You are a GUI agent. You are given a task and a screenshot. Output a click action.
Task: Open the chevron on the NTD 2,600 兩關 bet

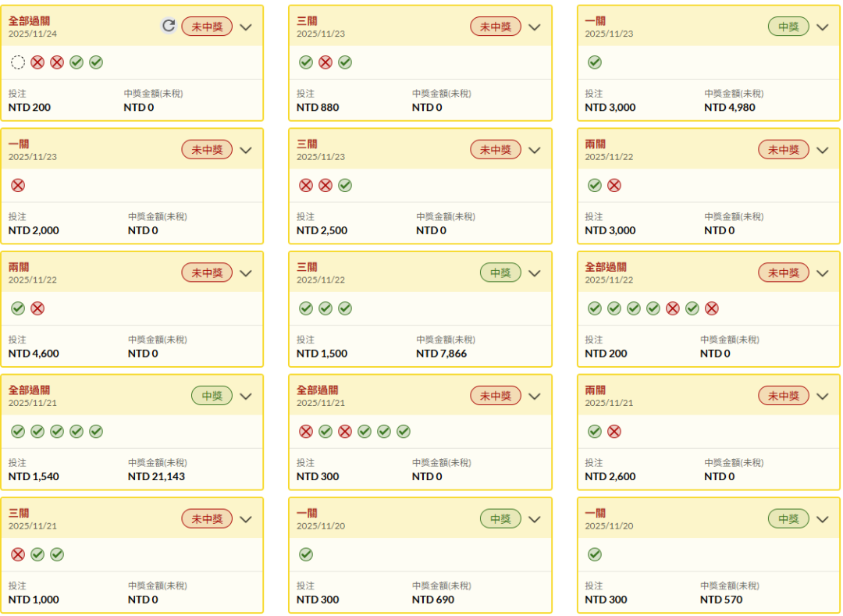tap(823, 396)
